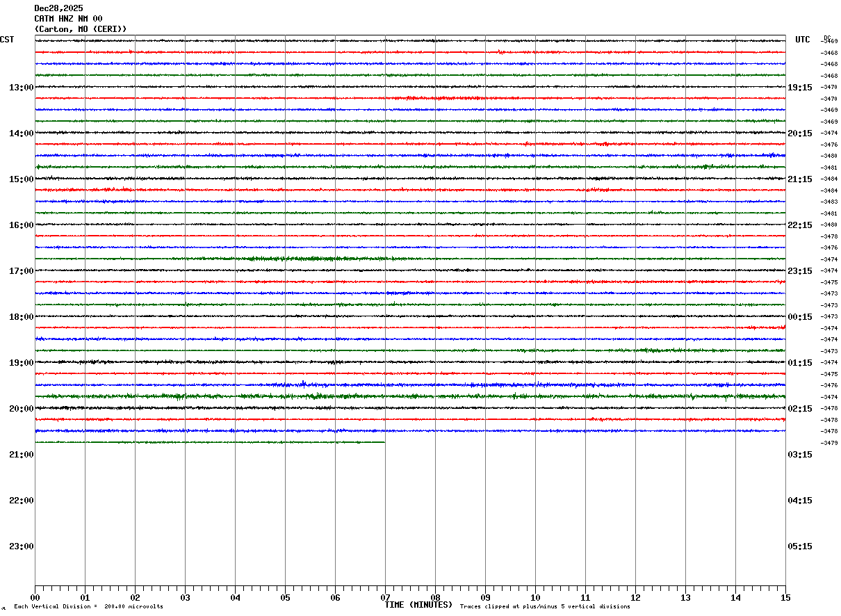Screen dimensions: 841x616
Task: Click the UTC timezone label
Action: coord(803,40)
